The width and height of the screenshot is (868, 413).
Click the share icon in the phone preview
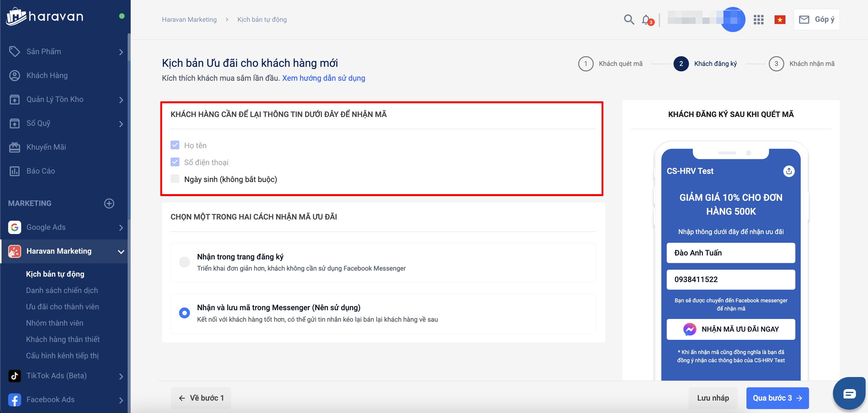(789, 171)
